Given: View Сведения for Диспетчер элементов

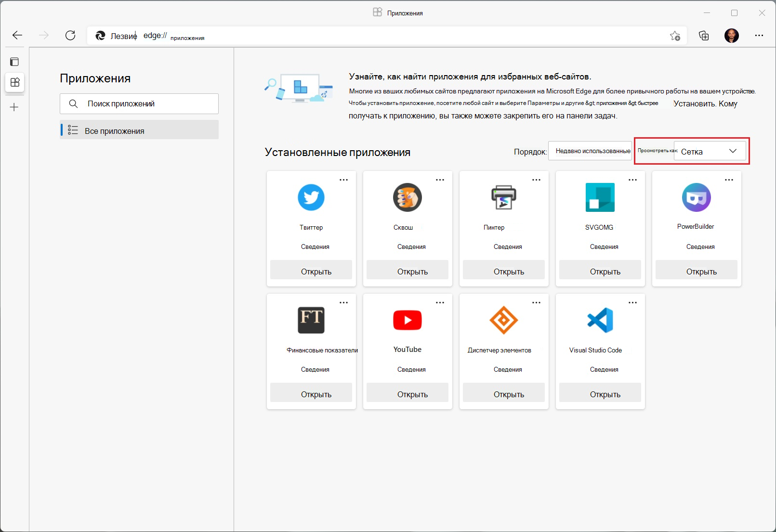Looking at the screenshot, I should click(x=508, y=369).
